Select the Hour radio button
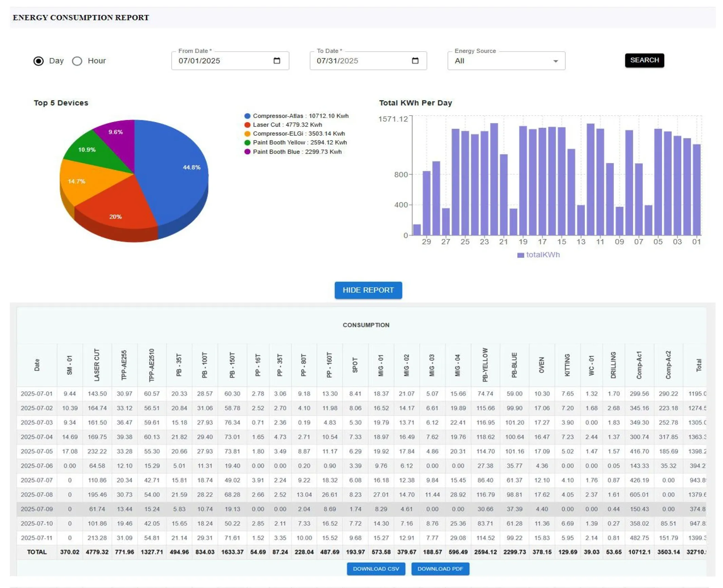Screen dimensions: 723x588 click(77, 61)
